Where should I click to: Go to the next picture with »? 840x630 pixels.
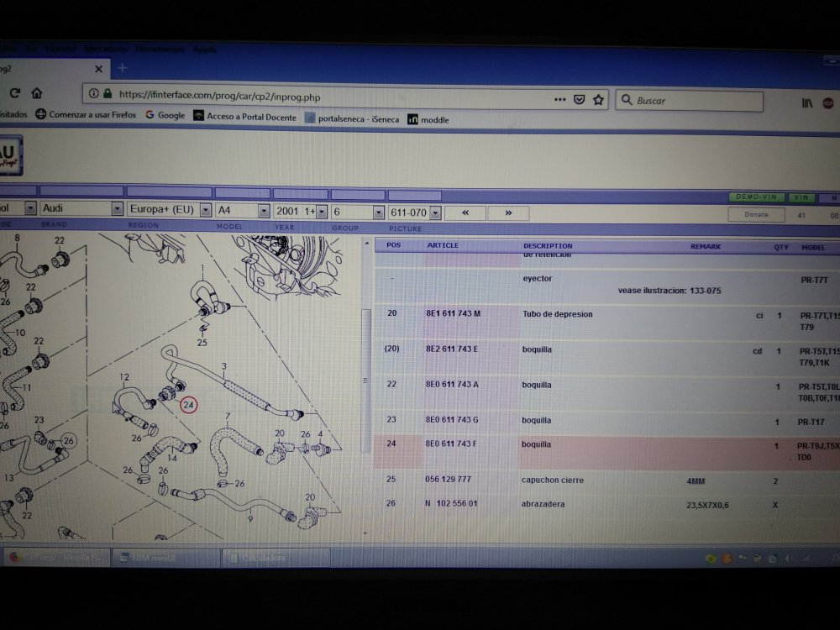click(x=508, y=213)
